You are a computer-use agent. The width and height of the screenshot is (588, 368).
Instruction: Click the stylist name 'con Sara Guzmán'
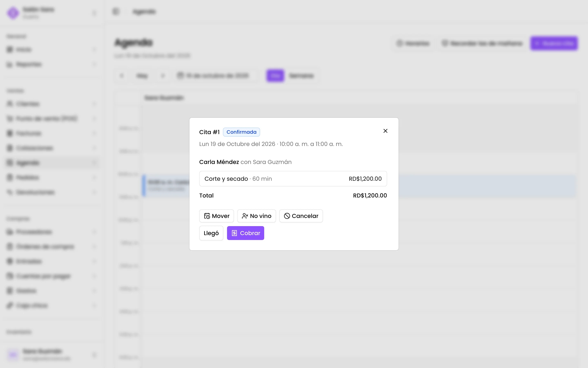tap(266, 162)
